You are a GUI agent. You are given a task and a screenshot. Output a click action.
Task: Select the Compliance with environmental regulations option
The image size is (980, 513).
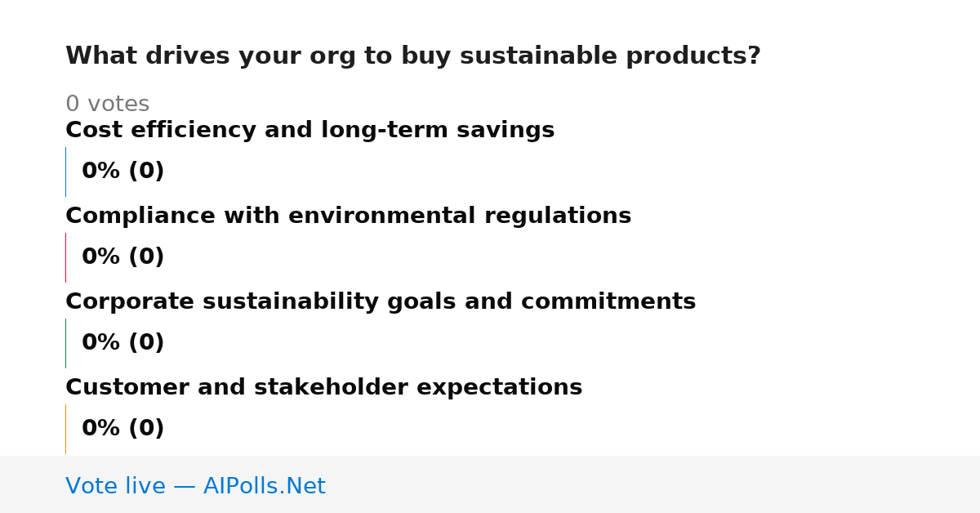tap(348, 216)
